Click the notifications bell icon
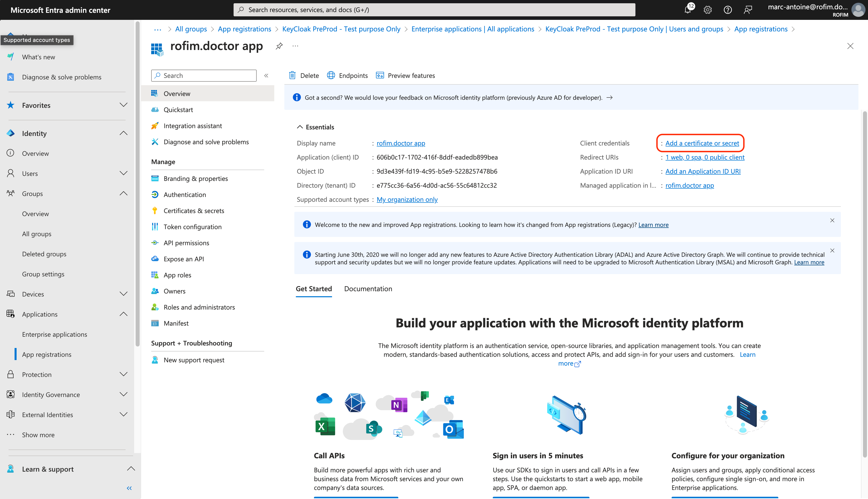 [x=687, y=10]
